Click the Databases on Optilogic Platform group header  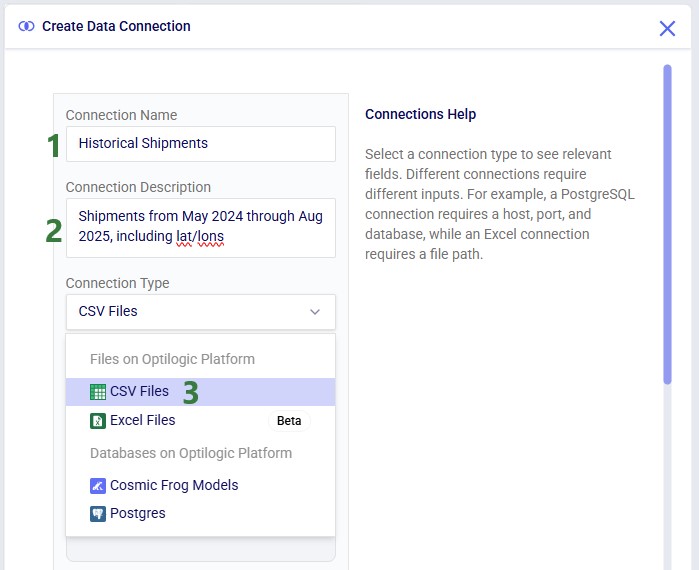(x=191, y=453)
